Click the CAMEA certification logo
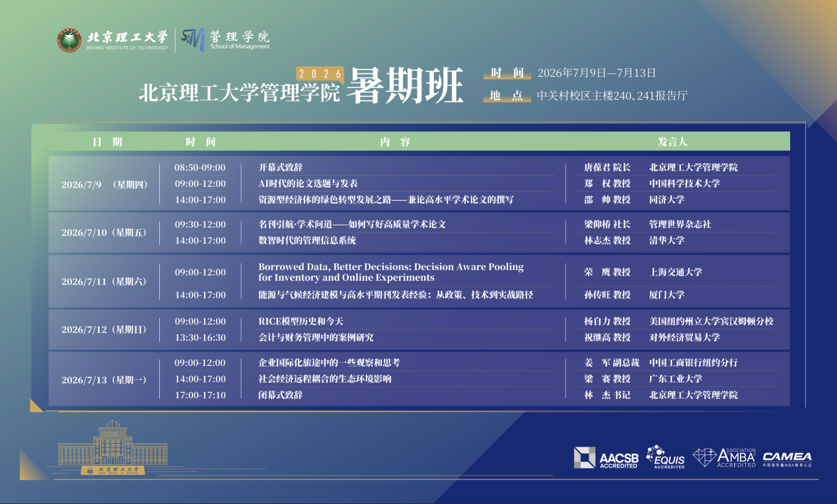 point(787,458)
